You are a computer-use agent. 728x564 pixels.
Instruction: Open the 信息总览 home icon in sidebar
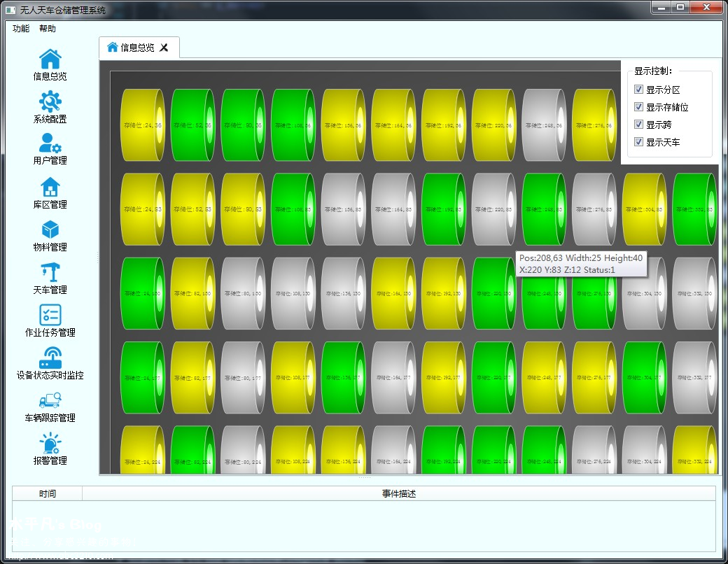50,60
